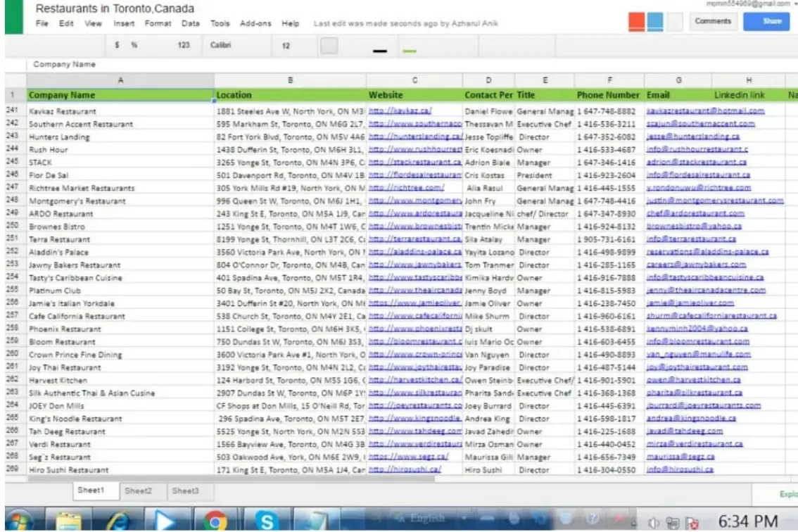798x532 pixels.
Task: Open the Help menu
Action: [x=290, y=23]
